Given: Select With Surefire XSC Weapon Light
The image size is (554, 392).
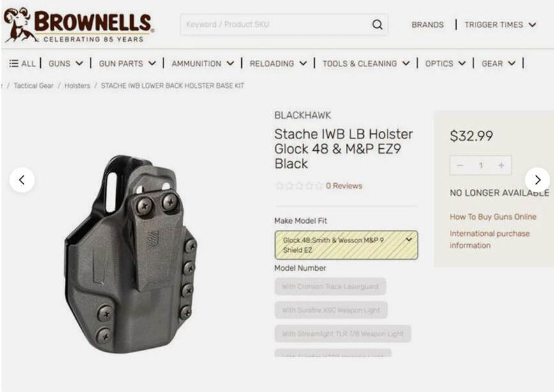Looking at the screenshot, I should pos(331,310).
